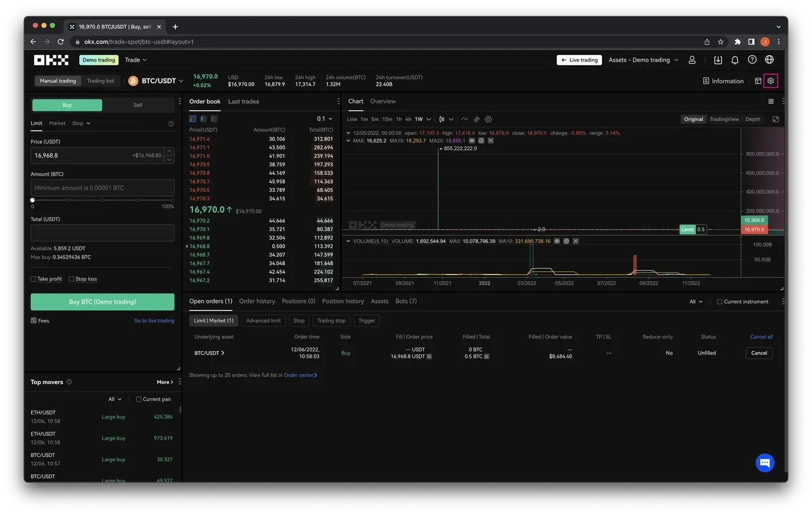Open the language globe icon
This screenshot has height=514, width=812.
coord(769,60)
